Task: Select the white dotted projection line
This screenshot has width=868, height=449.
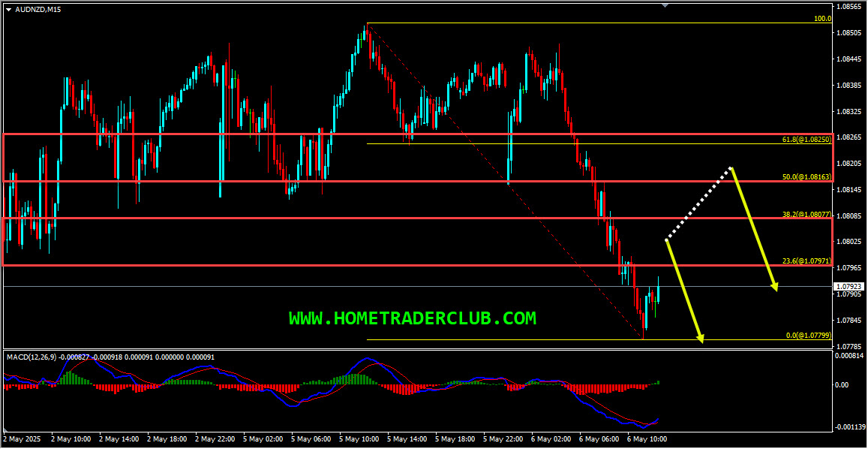Action: [x=698, y=204]
